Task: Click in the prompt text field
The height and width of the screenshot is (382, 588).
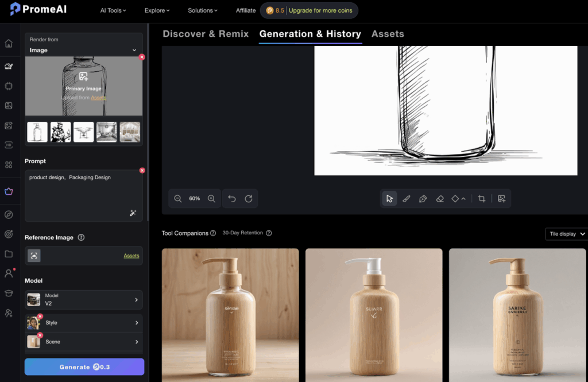Action: (84, 195)
